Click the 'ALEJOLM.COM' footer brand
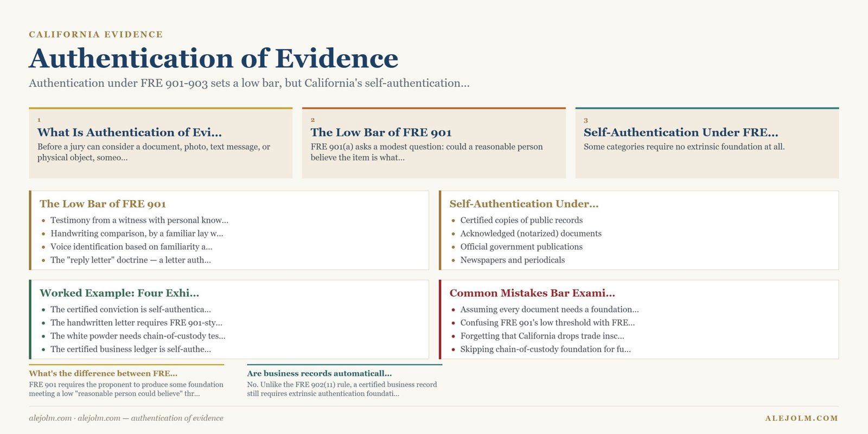The height and width of the screenshot is (434, 868). pos(802,418)
